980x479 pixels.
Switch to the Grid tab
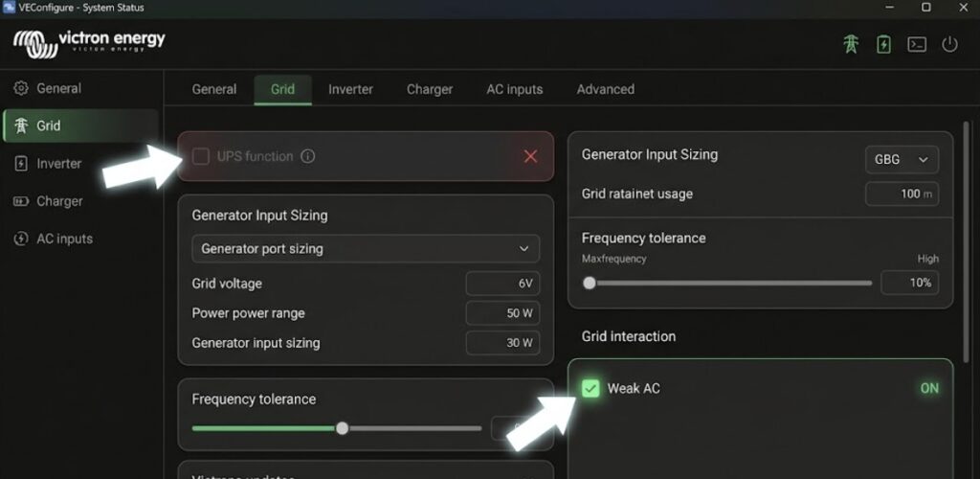click(282, 89)
